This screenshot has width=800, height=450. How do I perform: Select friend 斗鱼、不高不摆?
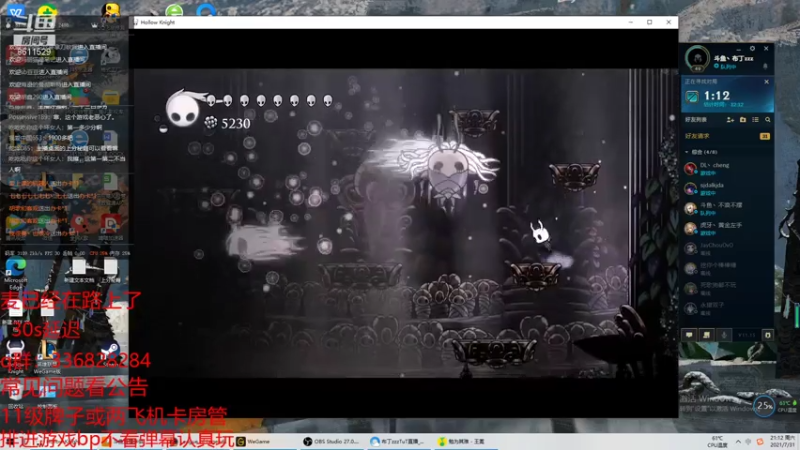tap(728, 209)
